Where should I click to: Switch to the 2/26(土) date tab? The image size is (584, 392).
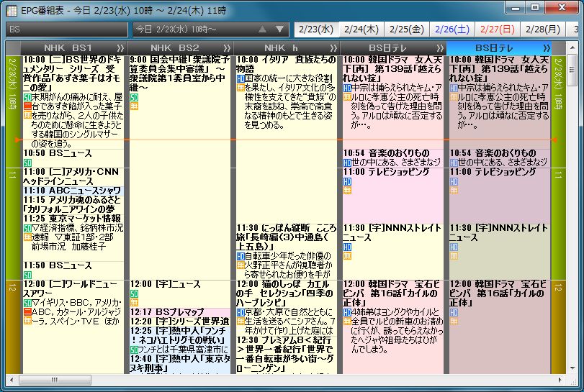pos(452,29)
